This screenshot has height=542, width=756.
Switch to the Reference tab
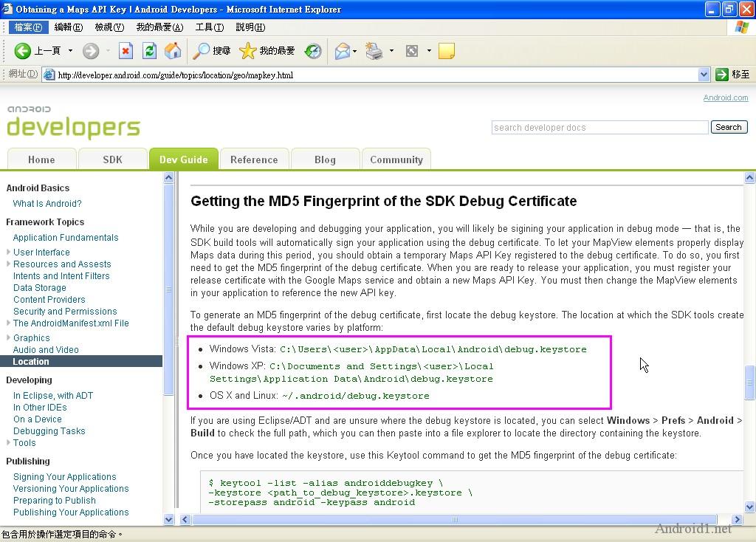(x=254, y=159)
